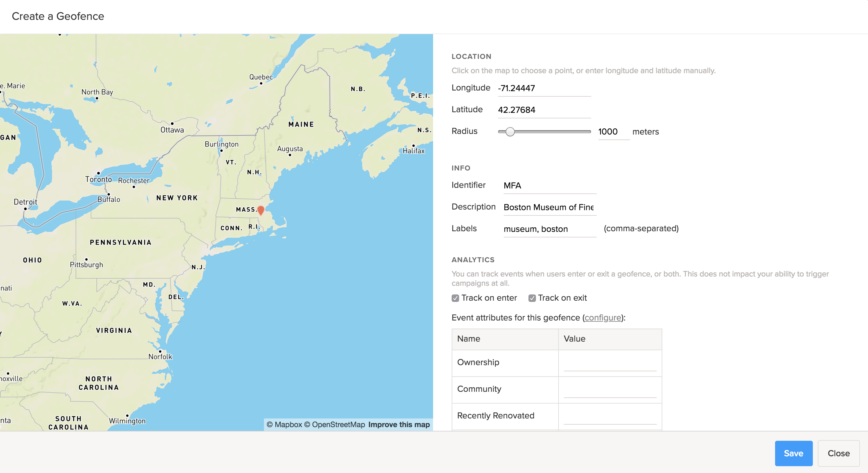Open the Mapbox attribution link
Viewport: 868px width, 473px height.
click(x=284, y=424)
